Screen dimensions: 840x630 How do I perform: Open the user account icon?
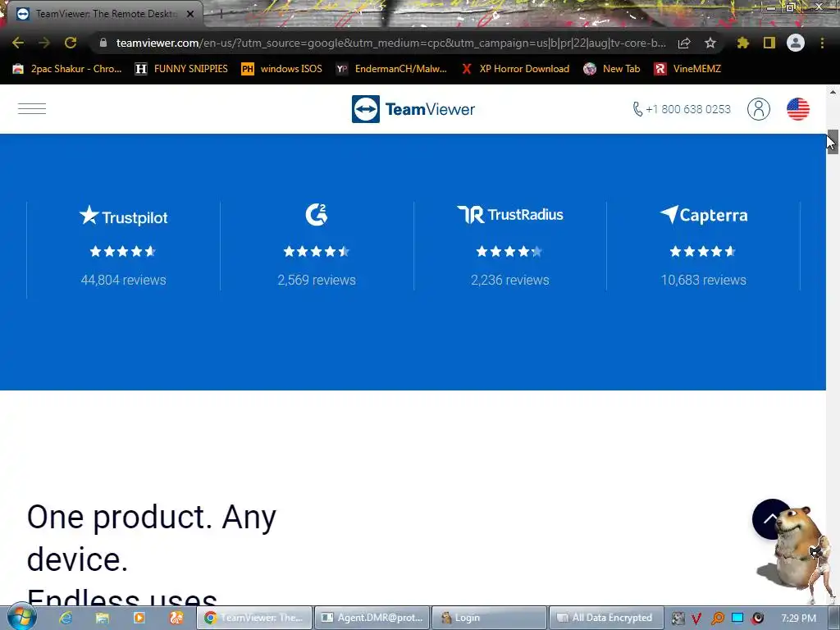759,109
